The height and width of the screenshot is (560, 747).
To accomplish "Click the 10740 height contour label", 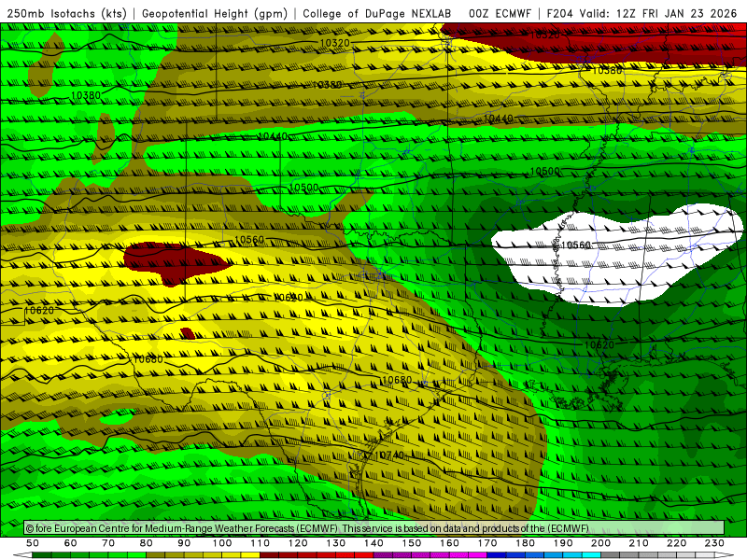I will [389, 455].
